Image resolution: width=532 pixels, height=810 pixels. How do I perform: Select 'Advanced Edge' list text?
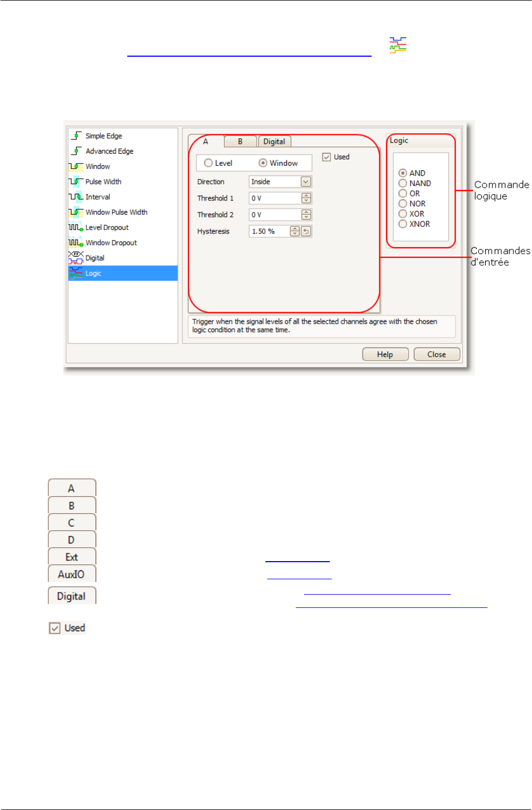[x=109, y=151]
